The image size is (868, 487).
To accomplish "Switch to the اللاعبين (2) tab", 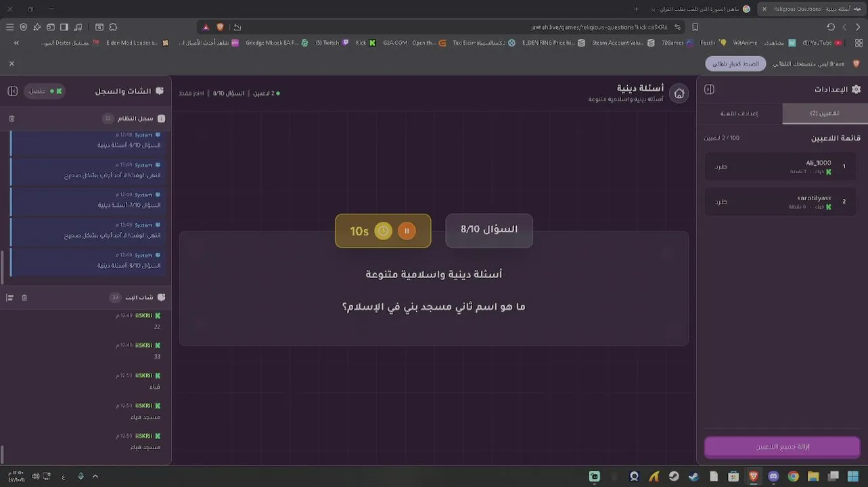I will click(x=825, y=114).
